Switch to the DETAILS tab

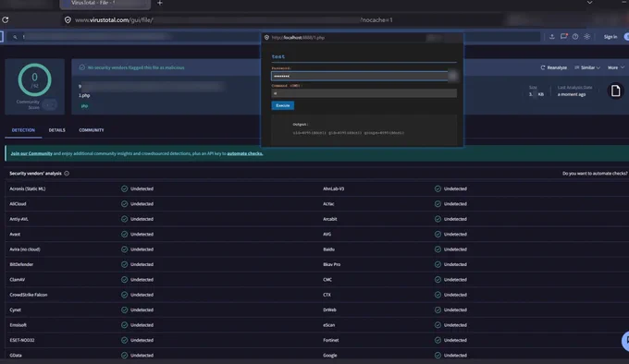coord(57,130)
